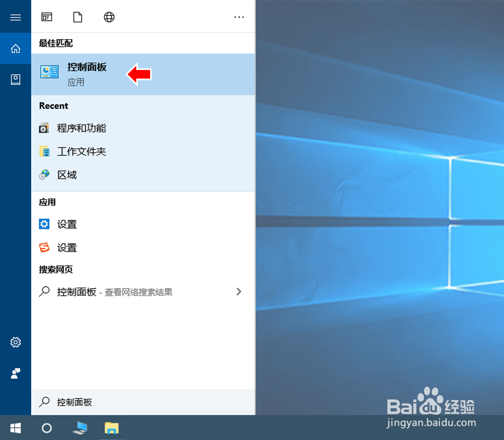Click the 应用 section heading
This screenshot has width=504, height=440.
(47, 202)
